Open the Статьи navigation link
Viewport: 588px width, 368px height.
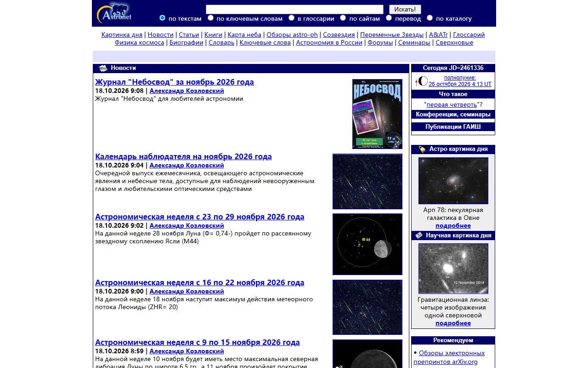(189, 34)
